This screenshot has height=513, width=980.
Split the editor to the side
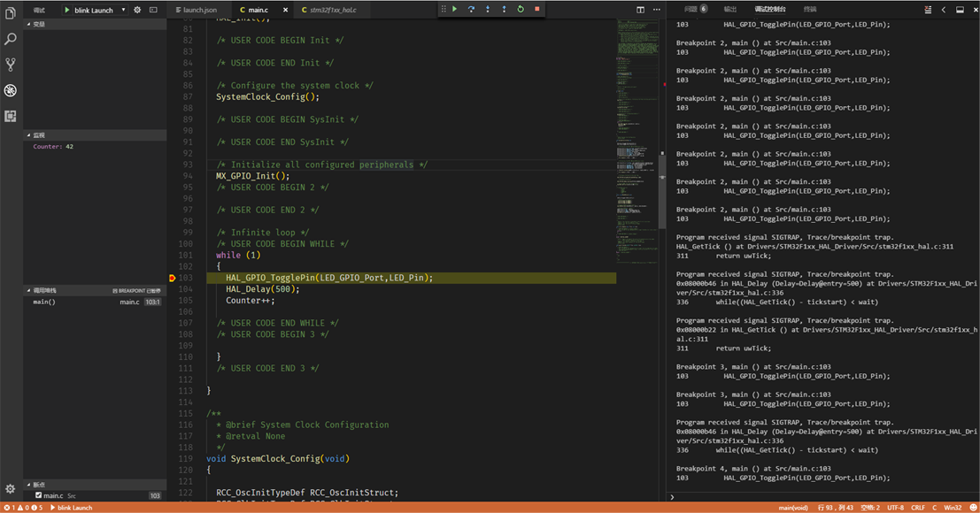click(641, 10)
